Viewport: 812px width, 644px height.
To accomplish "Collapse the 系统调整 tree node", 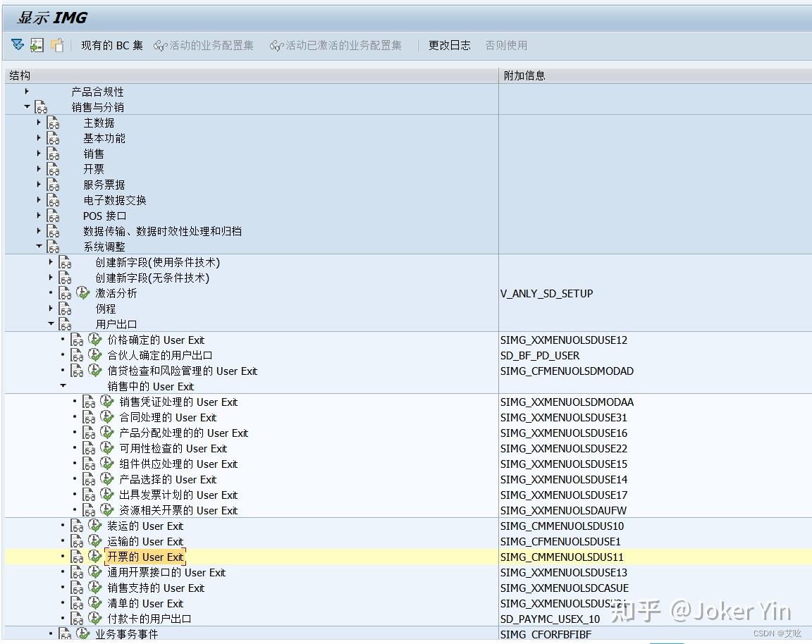I will 39,247.
